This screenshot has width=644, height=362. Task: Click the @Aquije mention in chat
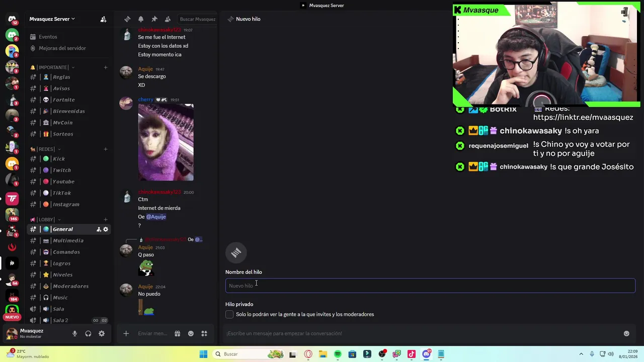(x=156, y=217)
